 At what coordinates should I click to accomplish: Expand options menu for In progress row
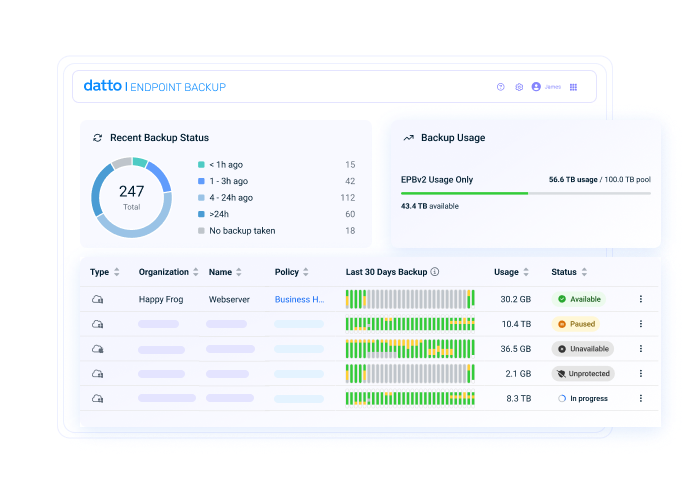[x=641, y=398]
